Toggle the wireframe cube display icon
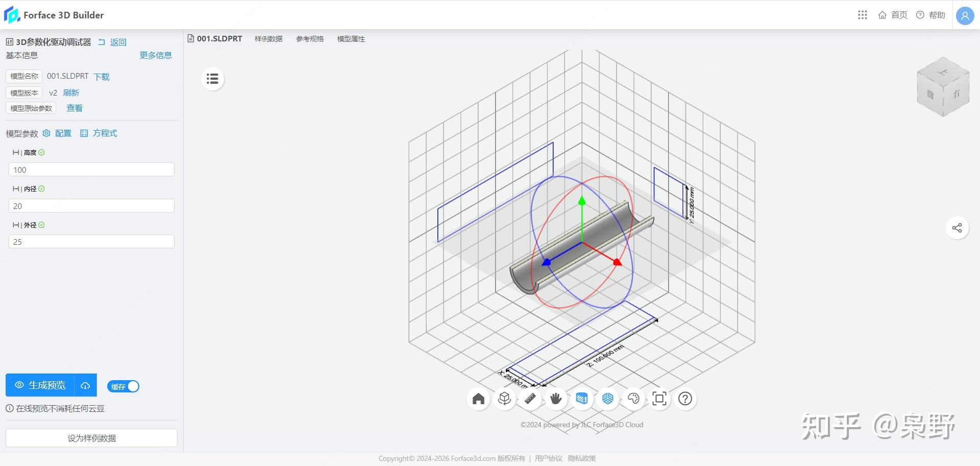Image resolution: width=980 pixels, height=466 pixels. (x=607, y=399)
